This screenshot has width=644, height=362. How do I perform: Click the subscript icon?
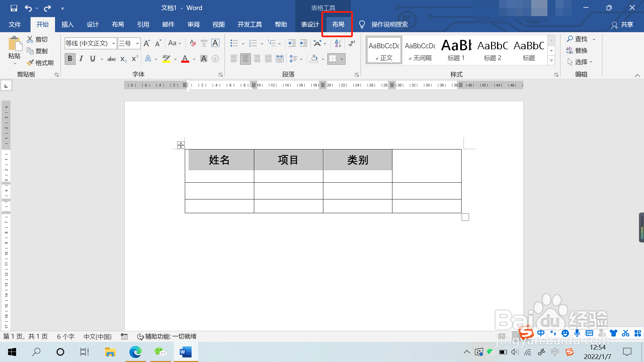[x=123, y=59]
